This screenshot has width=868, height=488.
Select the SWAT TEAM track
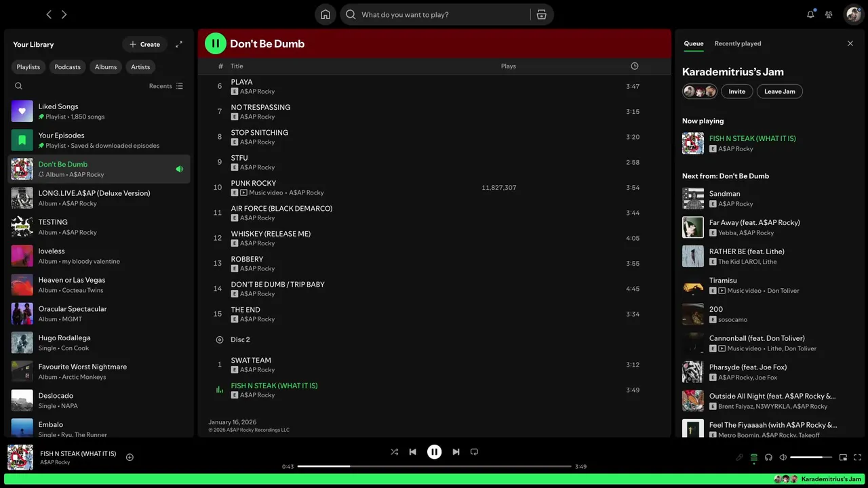coord(434,365)
